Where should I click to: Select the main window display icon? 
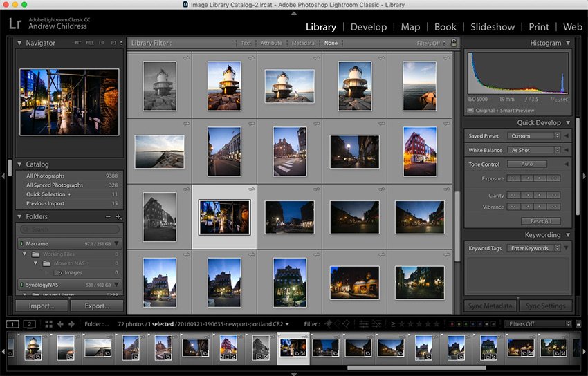coord(12,323)
